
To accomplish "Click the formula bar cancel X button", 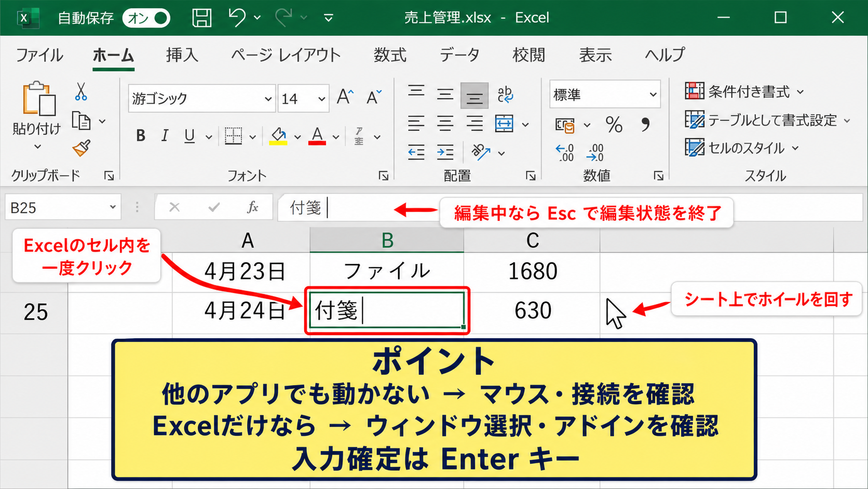I will tap(174, 208).
